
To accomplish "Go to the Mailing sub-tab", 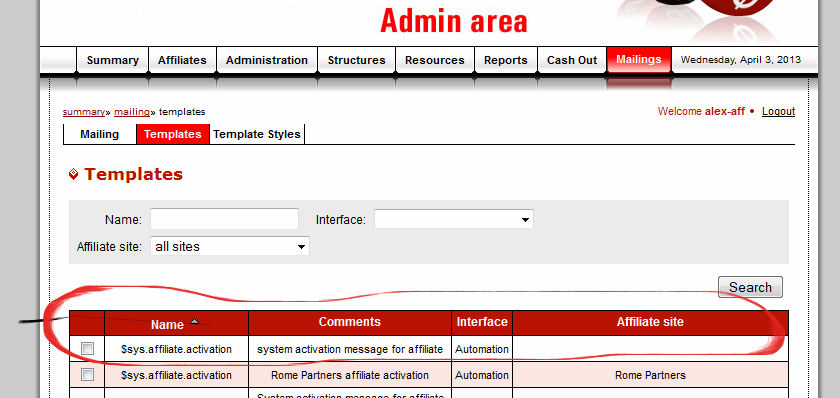I will pyautogui.click(x=100, y=134).
